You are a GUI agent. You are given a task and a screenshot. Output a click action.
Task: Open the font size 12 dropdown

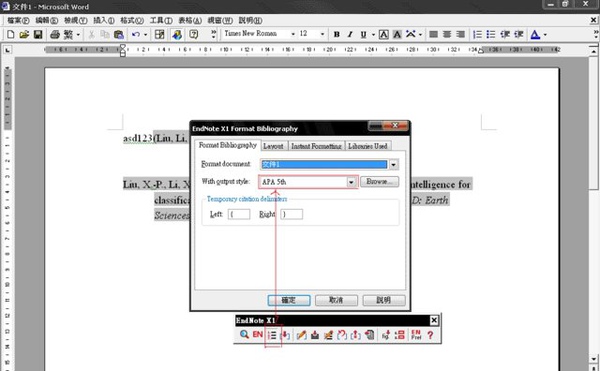[x=322, y=34]
